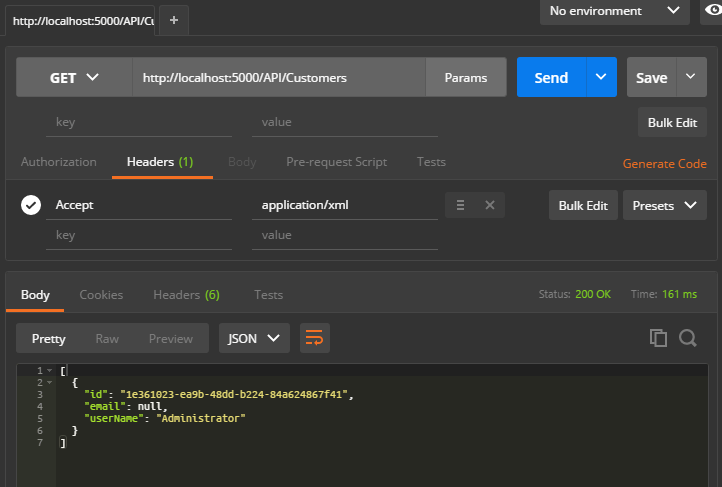Screen dimensions: 722x487
Task: Open the JSON format dropdown
Action: (254, 338)
